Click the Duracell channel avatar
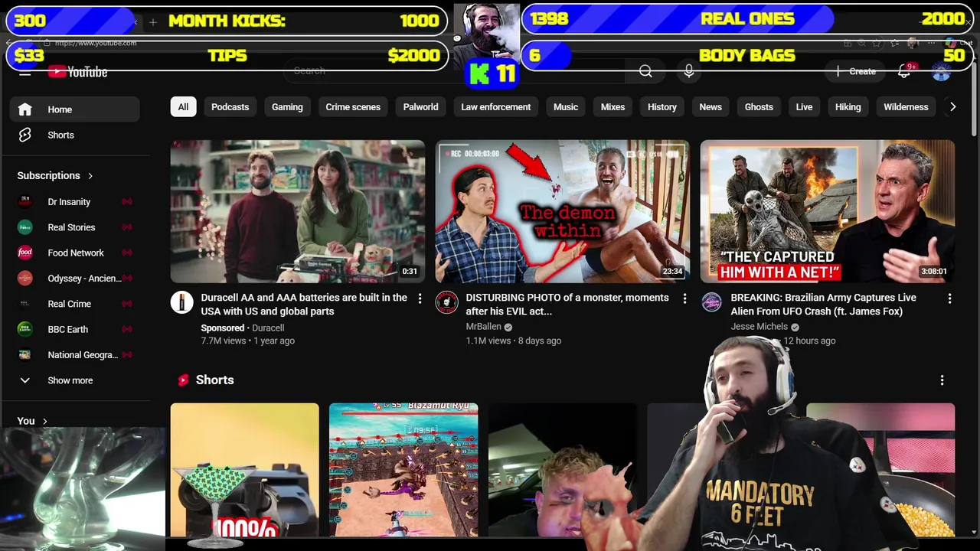980x551 pixels. tap(181, 302)
